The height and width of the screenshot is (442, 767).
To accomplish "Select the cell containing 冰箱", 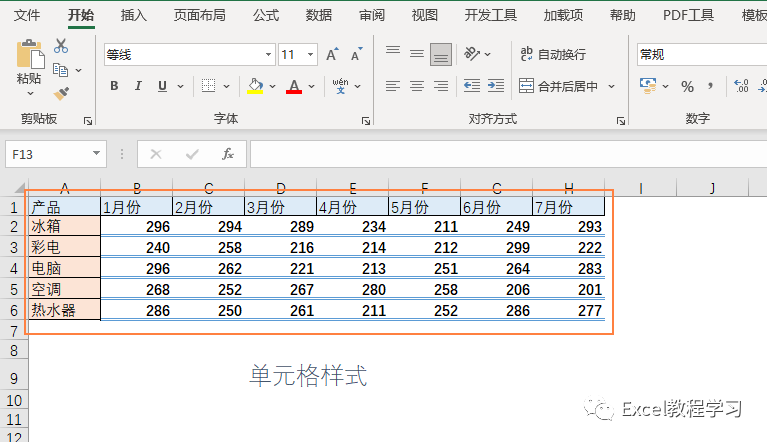I will click(65, 226).
